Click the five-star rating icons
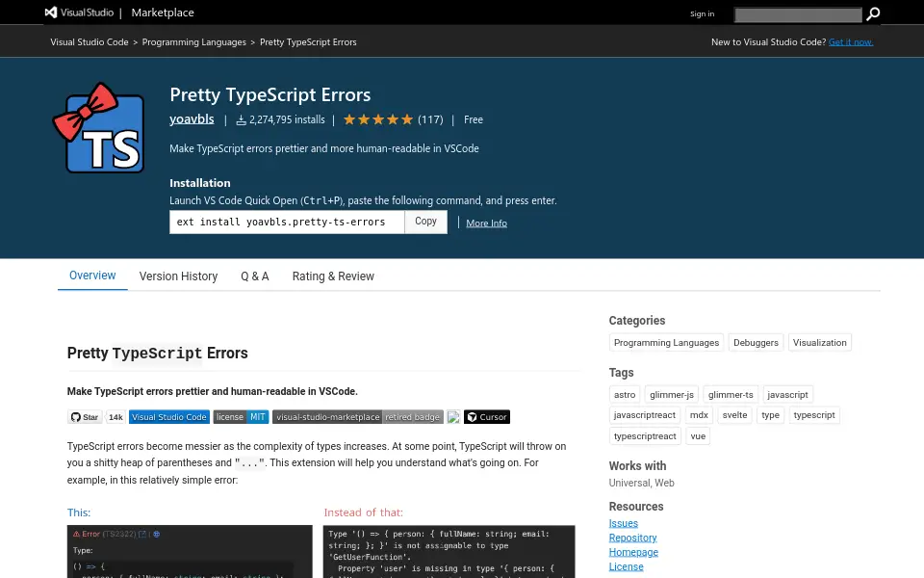Image resolution: width=924 pixels, height=578 pixels. [378, 119]
